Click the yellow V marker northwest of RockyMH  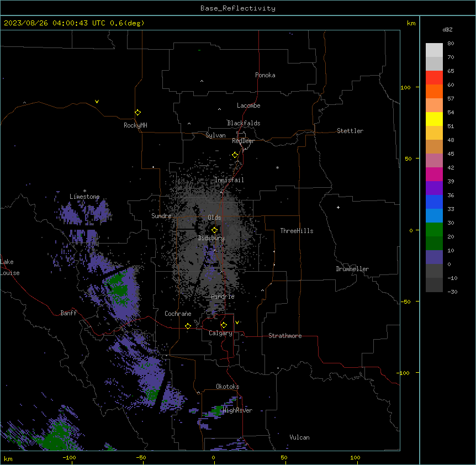coord(97,102)
